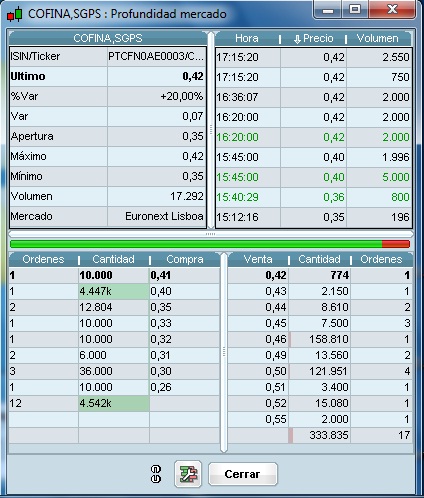
Task: Select the buy quantity 12.804
Action: pos(96,307)
